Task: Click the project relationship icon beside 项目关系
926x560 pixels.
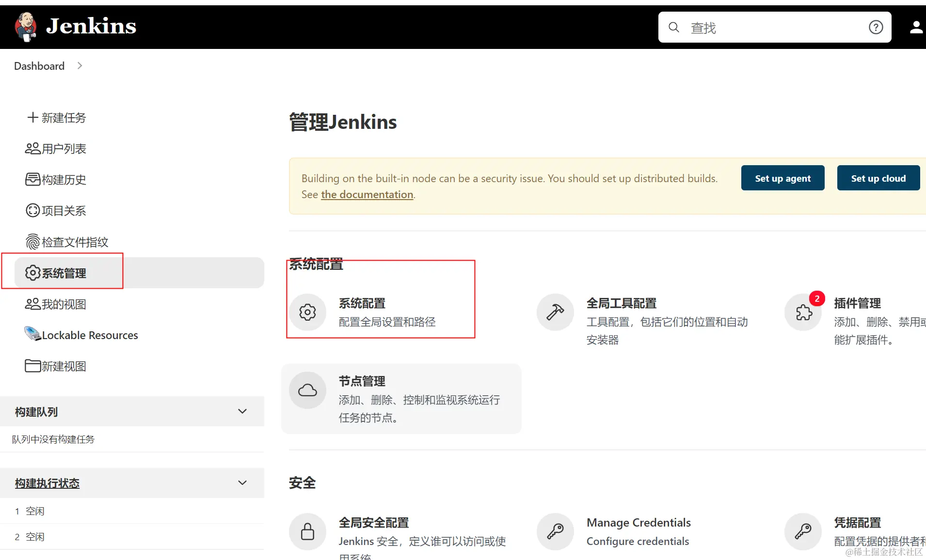Action: [32, 210]
